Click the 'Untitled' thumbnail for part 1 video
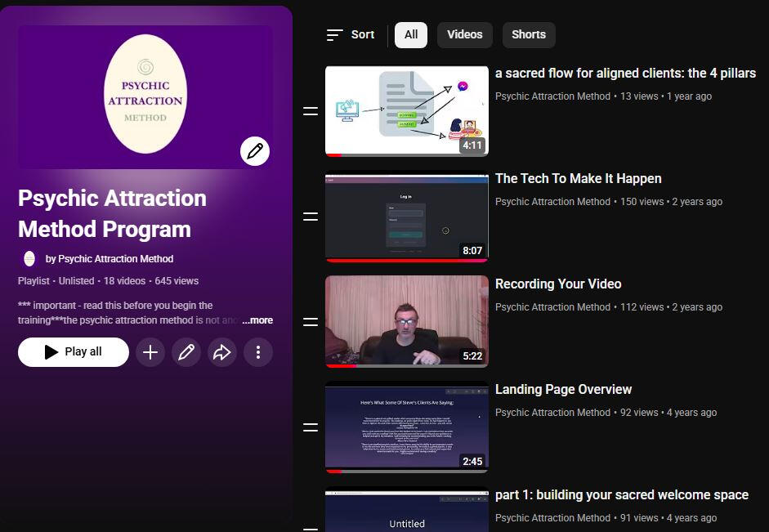769x532 pixels. coord(407,509)
